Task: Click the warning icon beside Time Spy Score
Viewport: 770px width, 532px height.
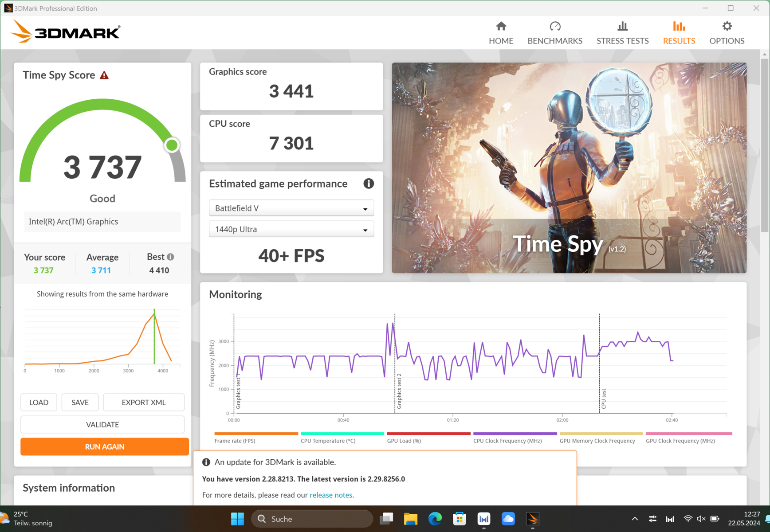Action: 104,75
